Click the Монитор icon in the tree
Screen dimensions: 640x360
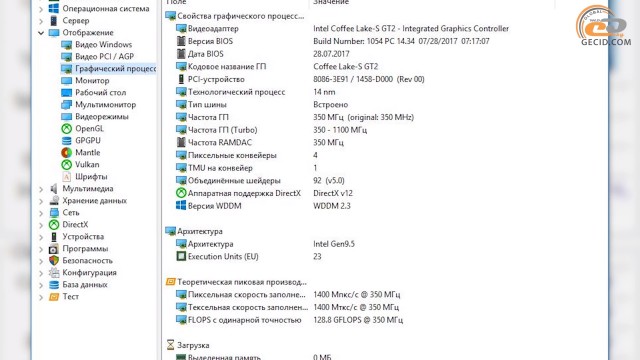(x=67, y=80)
